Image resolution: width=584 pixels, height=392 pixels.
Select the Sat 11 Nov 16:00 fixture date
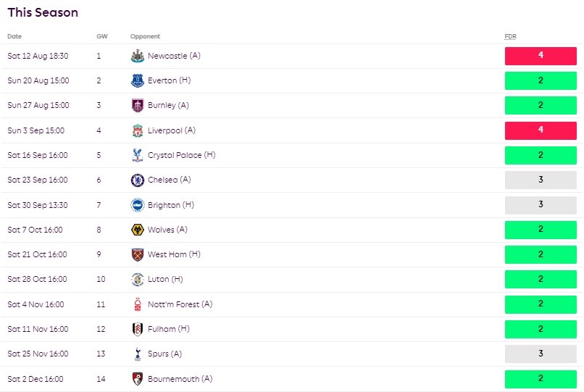click(x=38, y=329)
